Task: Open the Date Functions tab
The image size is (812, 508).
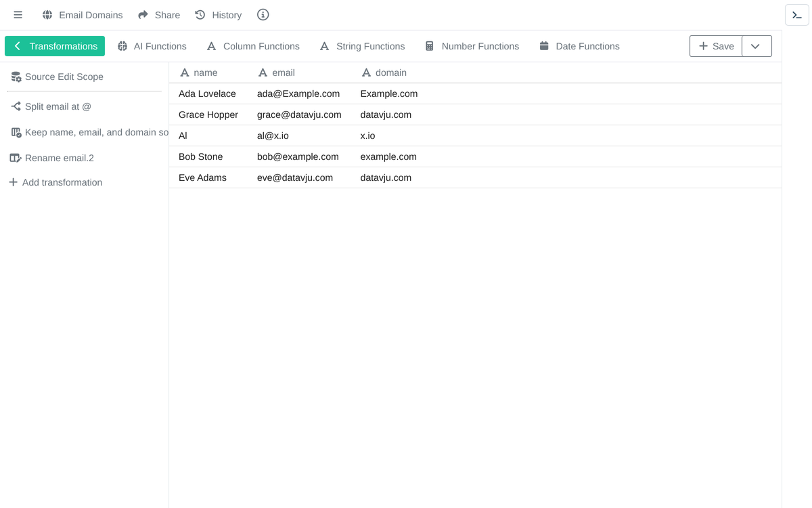Action: [580, 46]
